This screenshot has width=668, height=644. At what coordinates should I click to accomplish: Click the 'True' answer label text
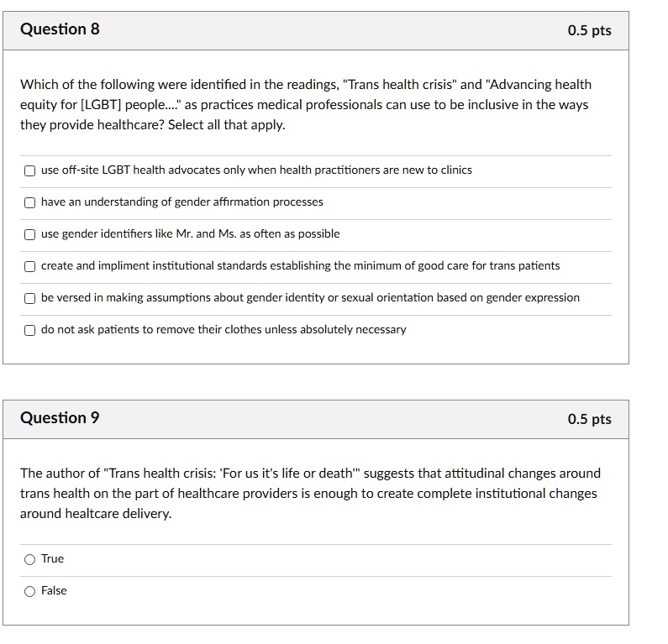click(52, 558)
